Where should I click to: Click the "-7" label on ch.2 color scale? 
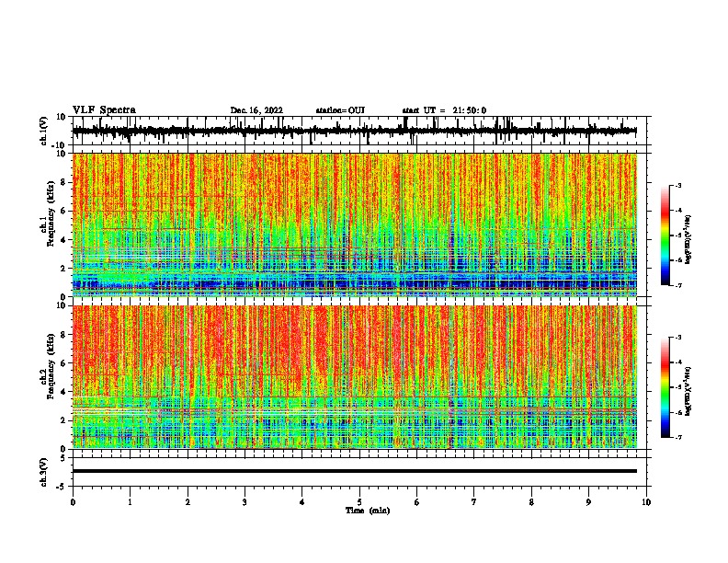tap(677, 438)
